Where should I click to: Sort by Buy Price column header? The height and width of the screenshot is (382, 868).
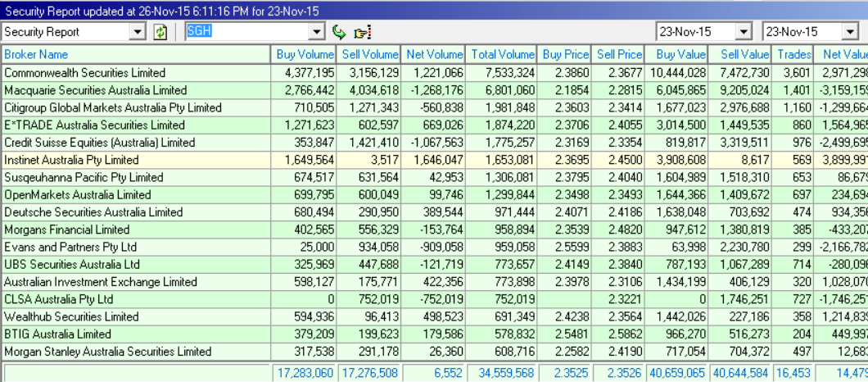coord(563,54)
